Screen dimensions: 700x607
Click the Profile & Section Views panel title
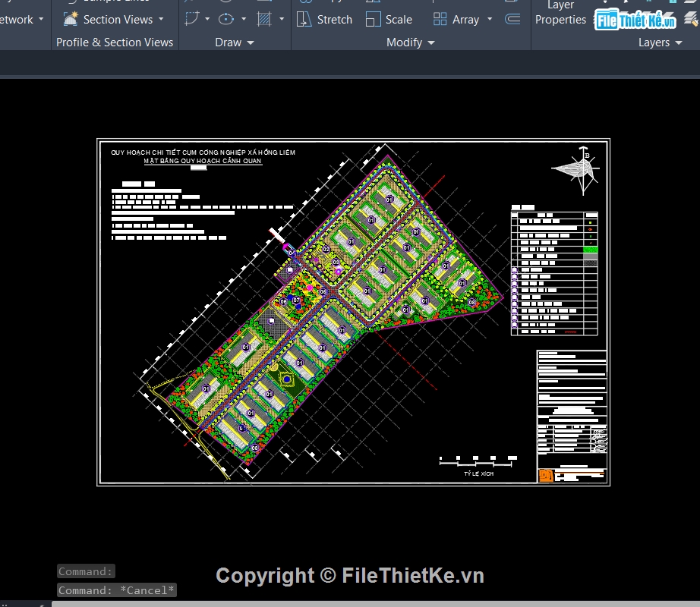(x=115, y=42)
